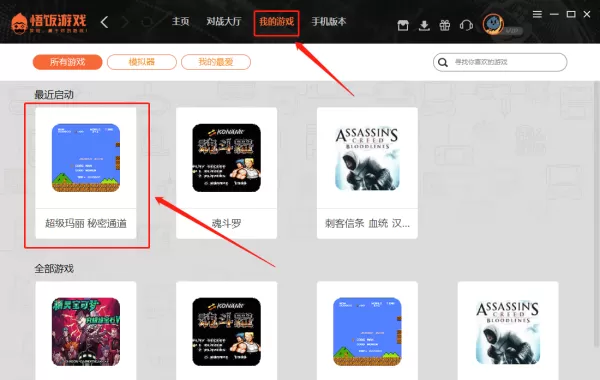
Task: Refresh the page using the reload icon
Action: tap(147, 22)
